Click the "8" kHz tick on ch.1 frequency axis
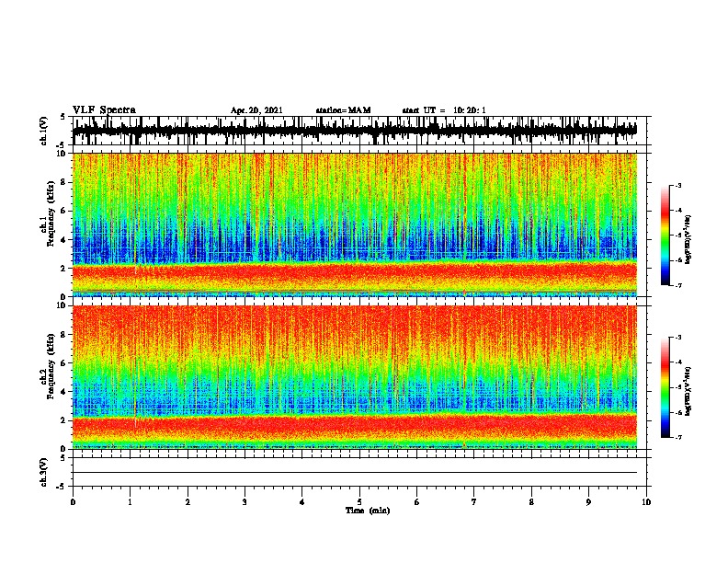The image size is (728, 563). [x=64, y=182]
